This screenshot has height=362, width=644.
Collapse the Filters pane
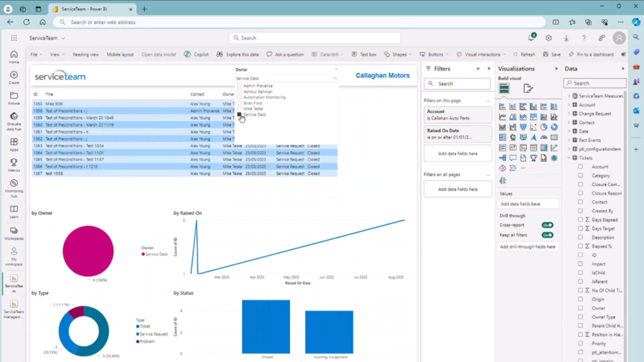pos(489,69)
